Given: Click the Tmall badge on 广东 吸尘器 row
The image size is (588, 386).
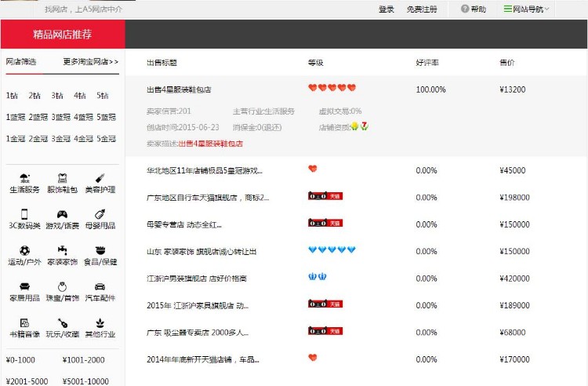Looking at the screenshot, I should coord(325,331).
